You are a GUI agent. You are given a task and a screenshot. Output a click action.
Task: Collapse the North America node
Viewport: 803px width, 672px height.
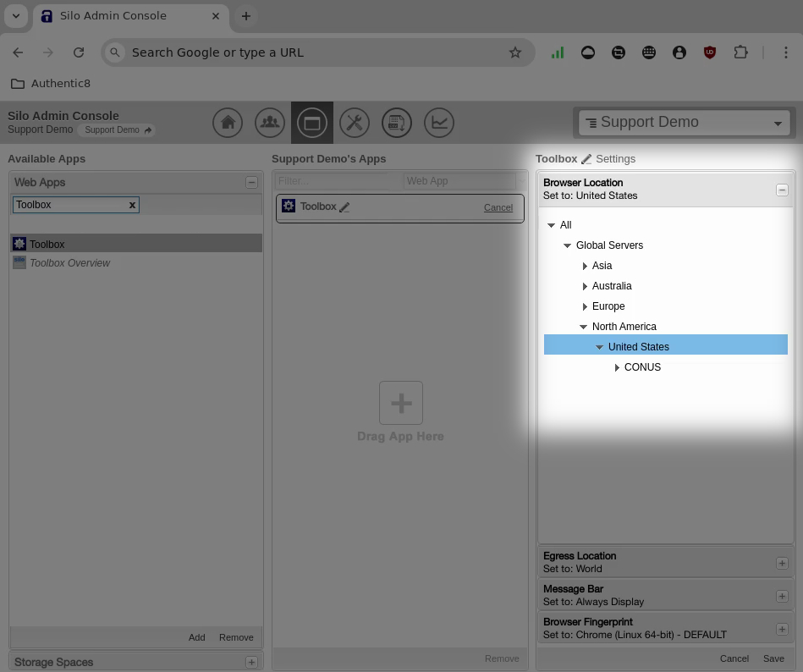click(583, 327)
